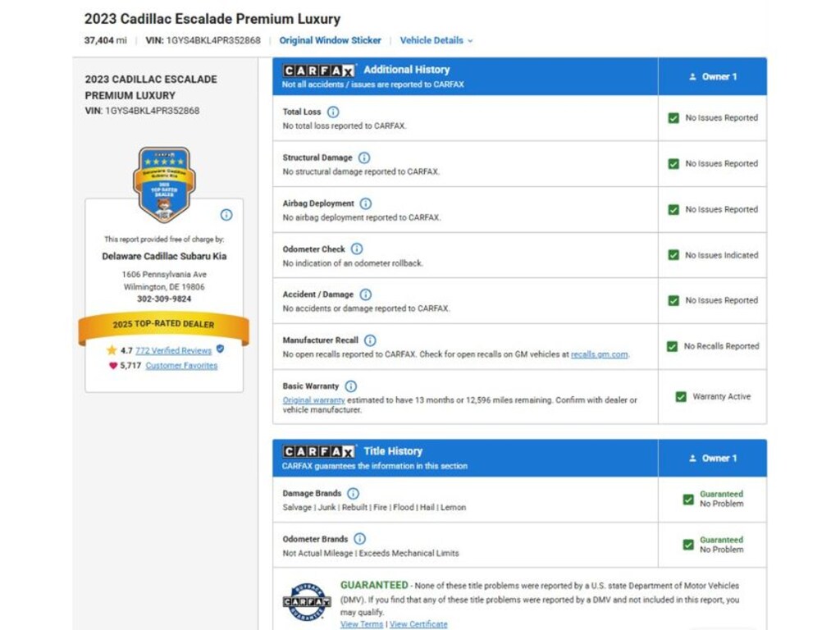
Task: Click green check beside Warranty Active
Action: (681, 397)
